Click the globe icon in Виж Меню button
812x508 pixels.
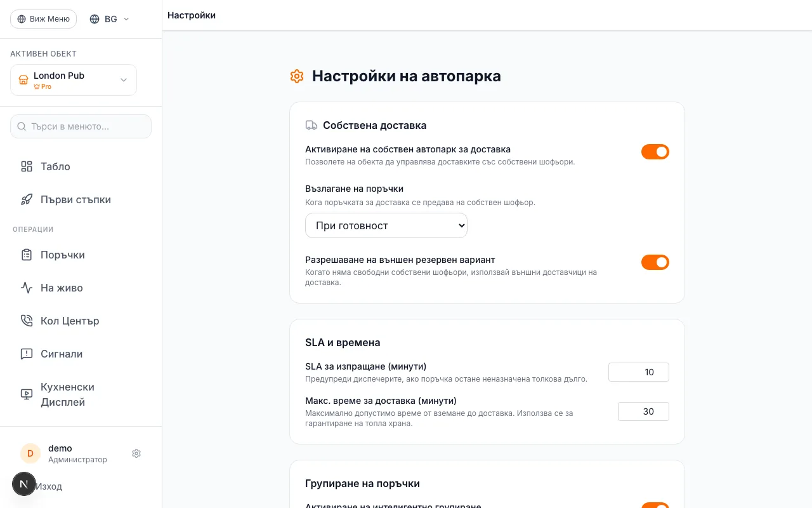tap(22, 19)
